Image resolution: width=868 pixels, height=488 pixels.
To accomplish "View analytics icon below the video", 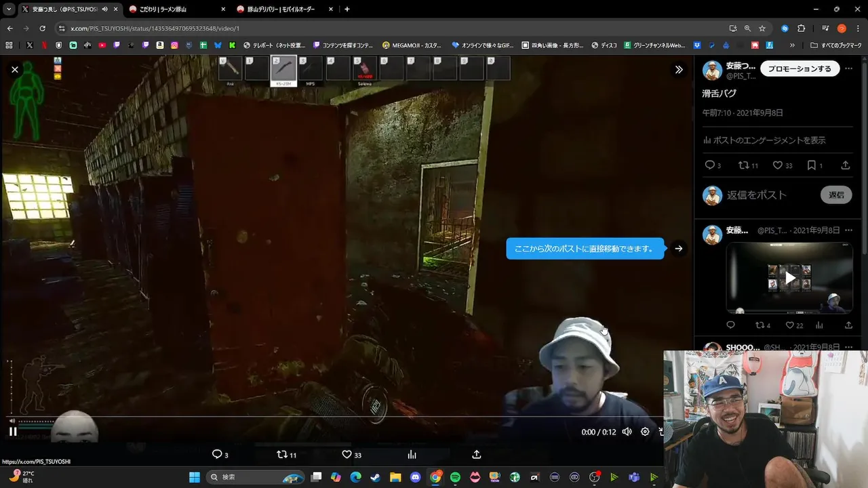I will tap(412, 455).
